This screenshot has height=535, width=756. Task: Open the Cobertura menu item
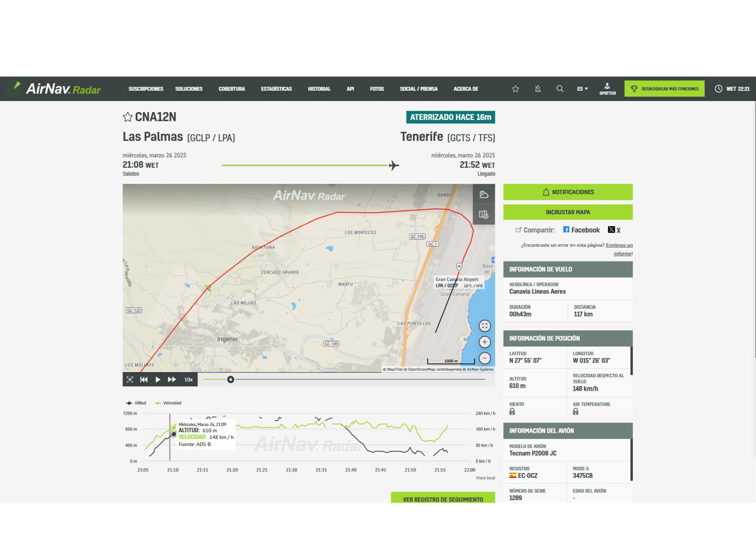tap(231, 89)
